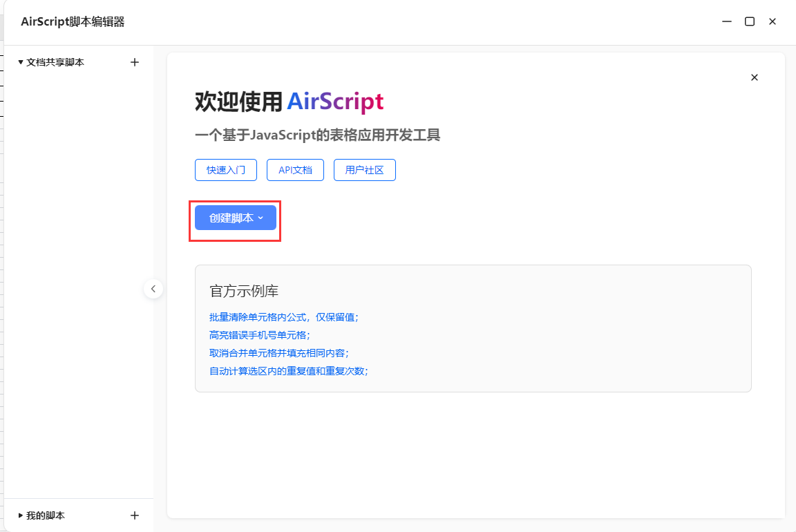Visit the 用户社区 page
The width and height of the screenshot is (796, 532).
(365, 170)
